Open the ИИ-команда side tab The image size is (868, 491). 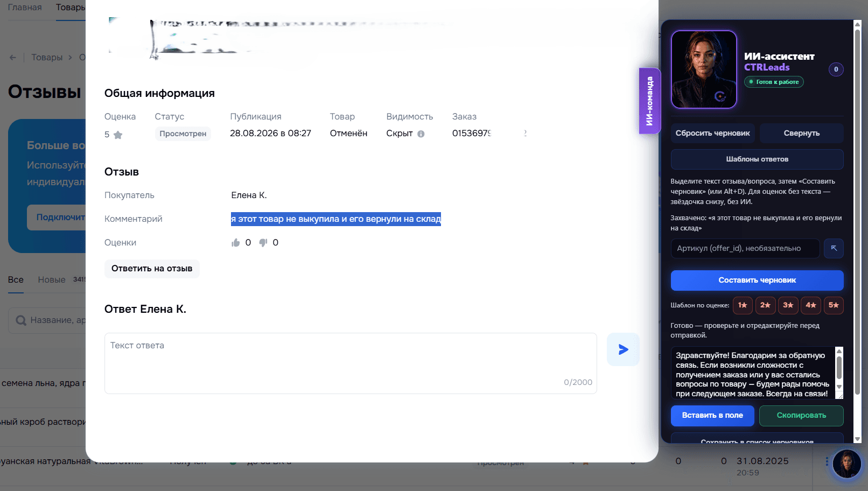click(649, 101)
